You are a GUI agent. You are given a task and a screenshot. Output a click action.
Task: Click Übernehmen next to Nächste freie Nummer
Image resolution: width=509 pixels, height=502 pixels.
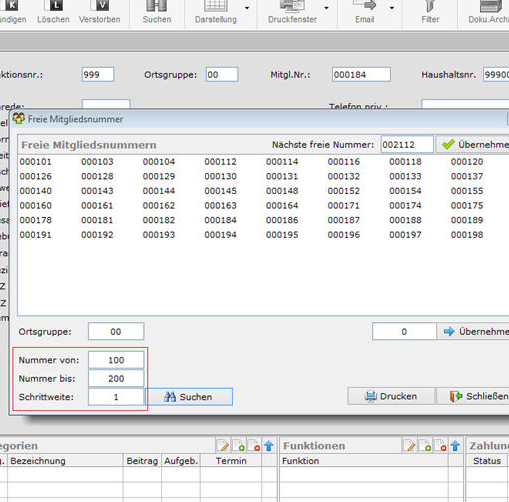click(473, 145)
